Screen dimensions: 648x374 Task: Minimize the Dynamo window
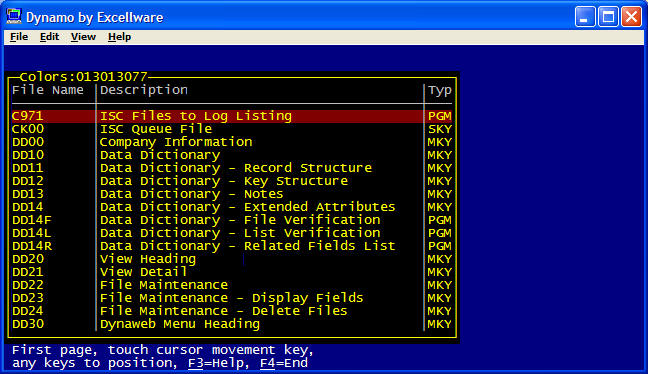click(x=585, y=17)
